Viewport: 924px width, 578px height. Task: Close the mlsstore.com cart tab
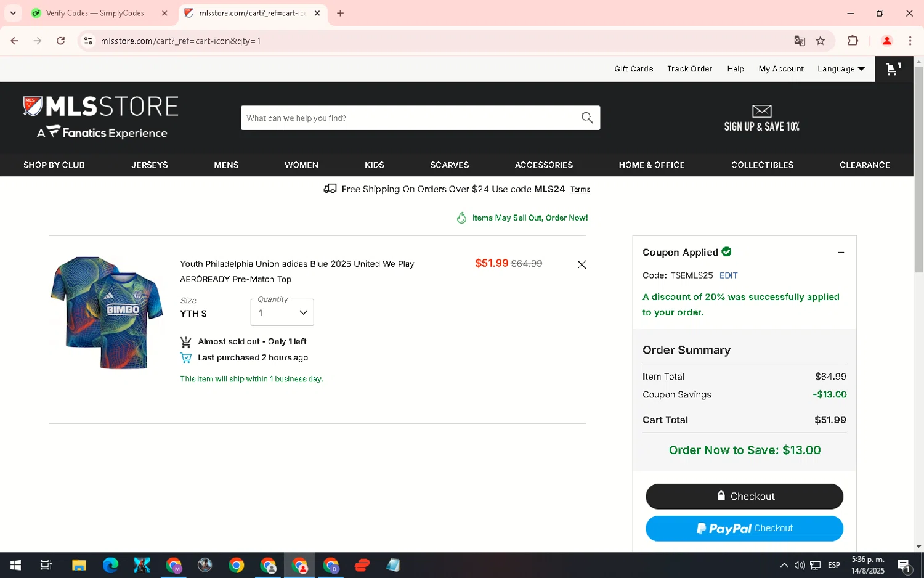pyautogui.click(x=317, y=13)
